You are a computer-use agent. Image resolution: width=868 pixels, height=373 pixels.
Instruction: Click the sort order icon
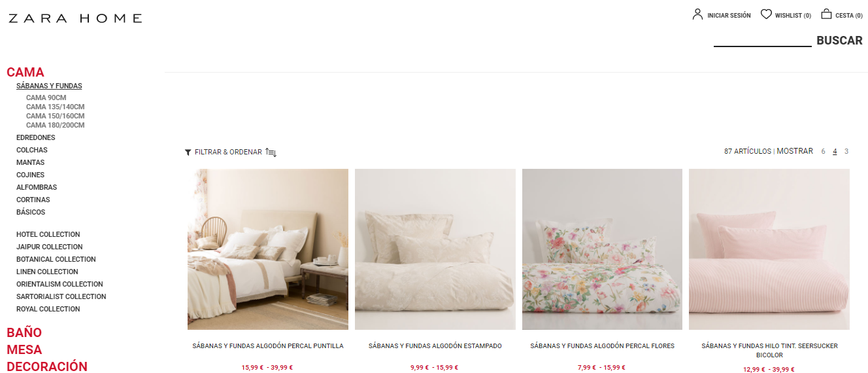[x=271, y=152]
